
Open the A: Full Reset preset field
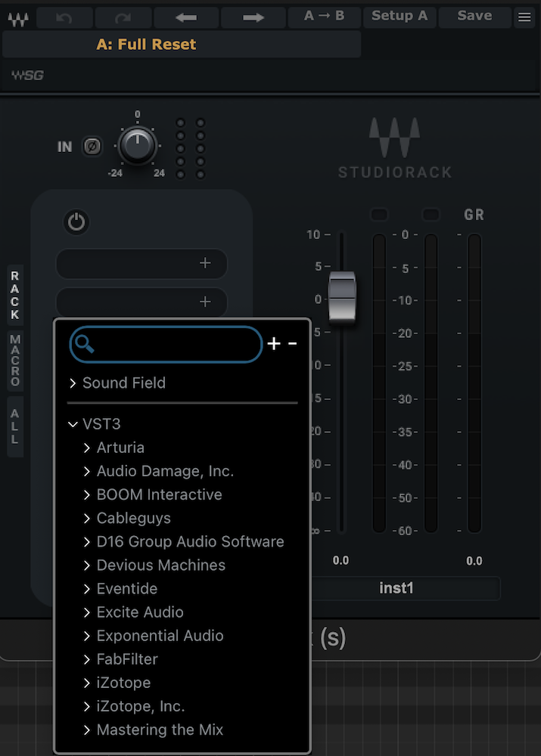[x=182, y=45]
